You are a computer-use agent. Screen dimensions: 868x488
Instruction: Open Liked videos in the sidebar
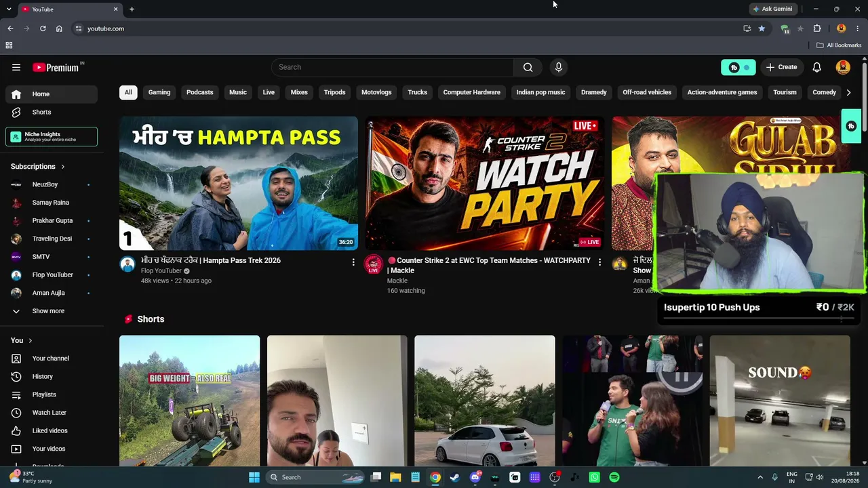click(x=52, y=430)
